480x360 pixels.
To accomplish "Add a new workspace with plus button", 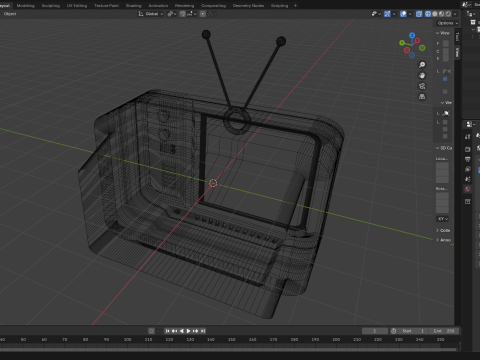I will pyautogui.click(x=295, y=5).
